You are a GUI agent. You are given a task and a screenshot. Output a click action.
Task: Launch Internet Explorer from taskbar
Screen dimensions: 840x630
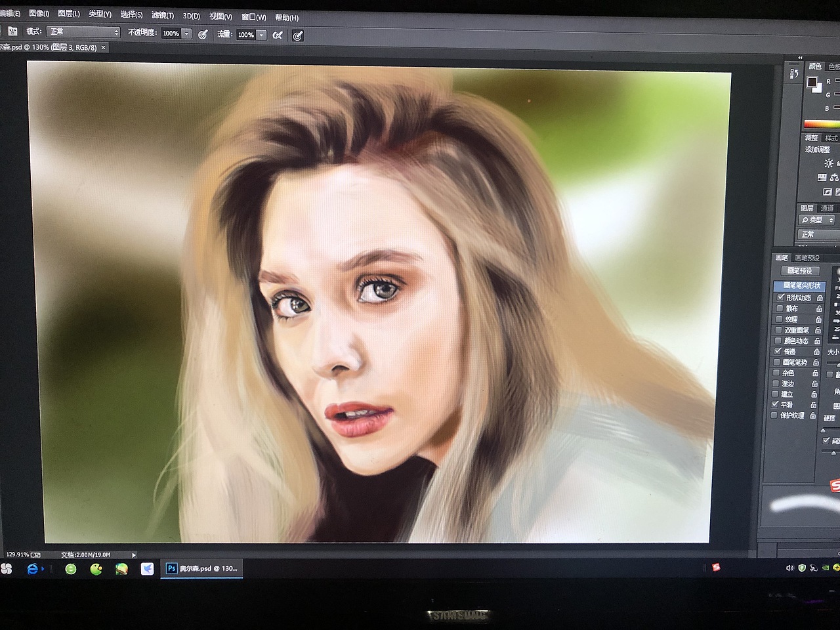[x=33, y=569]
